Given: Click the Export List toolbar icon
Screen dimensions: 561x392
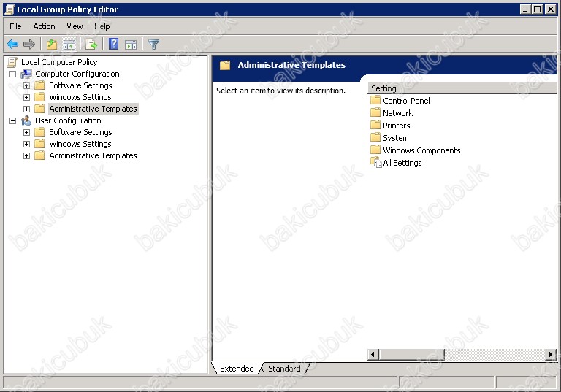Looking at the screenshot, I should (91, 45).
